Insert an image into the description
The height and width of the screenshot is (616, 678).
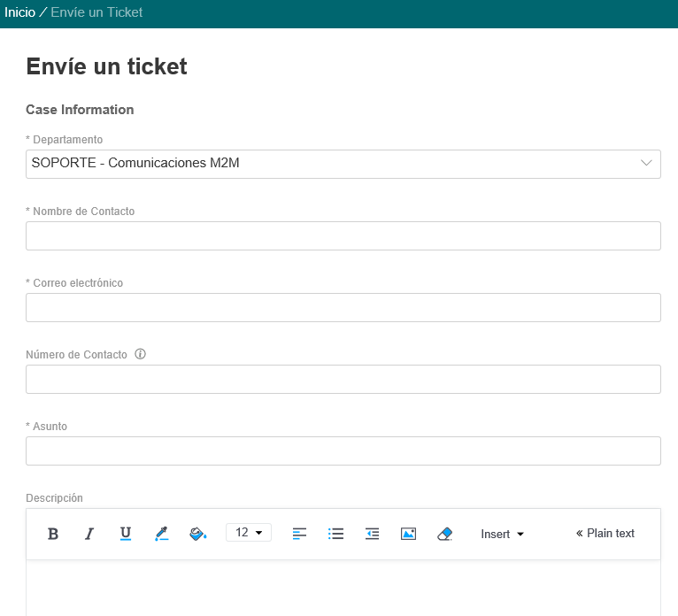pos(408,534)
